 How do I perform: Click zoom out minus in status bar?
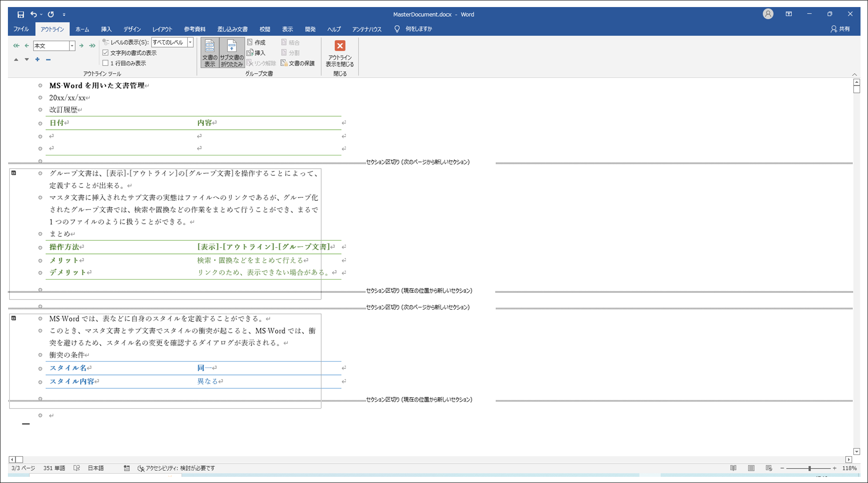pos(782,468)
